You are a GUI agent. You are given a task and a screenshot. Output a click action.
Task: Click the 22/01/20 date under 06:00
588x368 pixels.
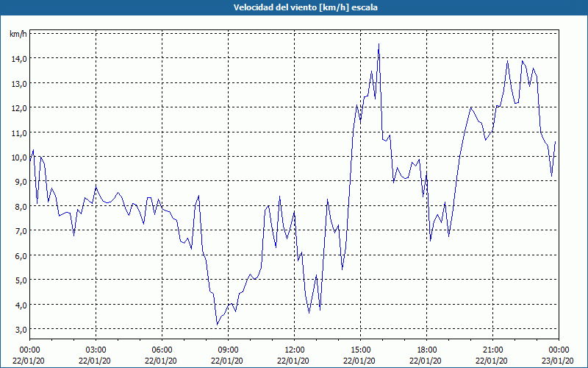coord(161,361)
